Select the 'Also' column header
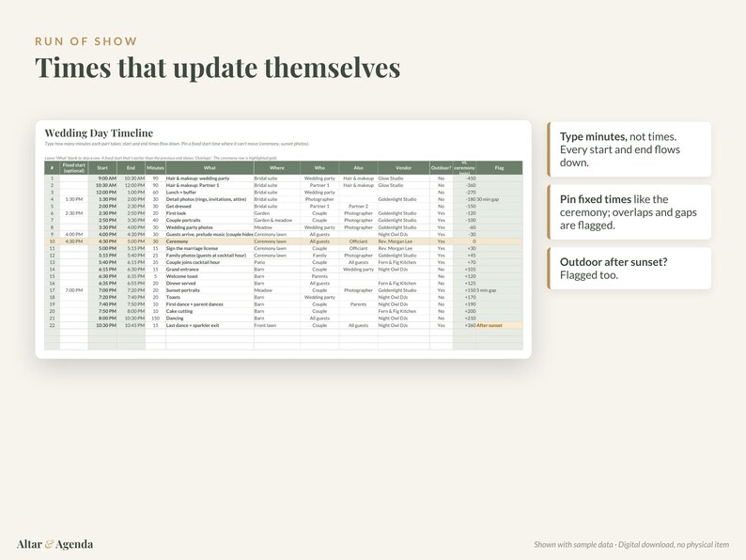 [x=358, y=167]
